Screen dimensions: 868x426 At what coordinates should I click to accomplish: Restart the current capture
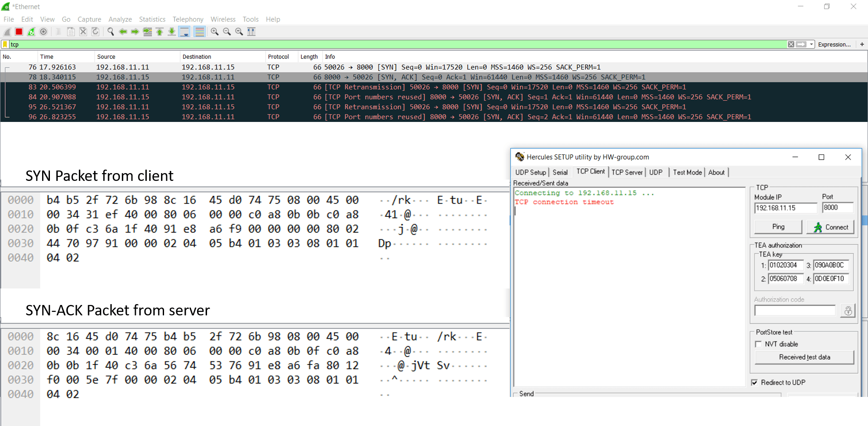tap(31, 32)
